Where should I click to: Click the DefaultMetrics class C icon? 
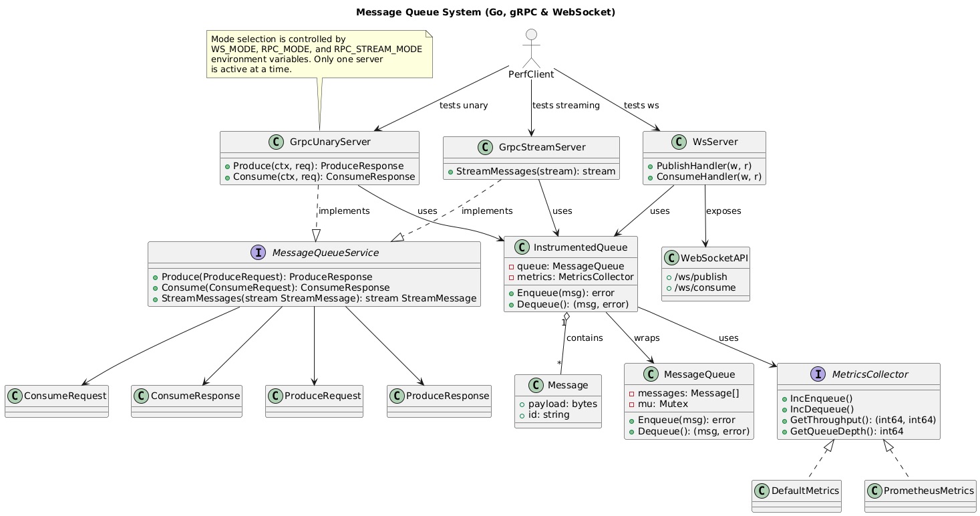click(764, 491)
